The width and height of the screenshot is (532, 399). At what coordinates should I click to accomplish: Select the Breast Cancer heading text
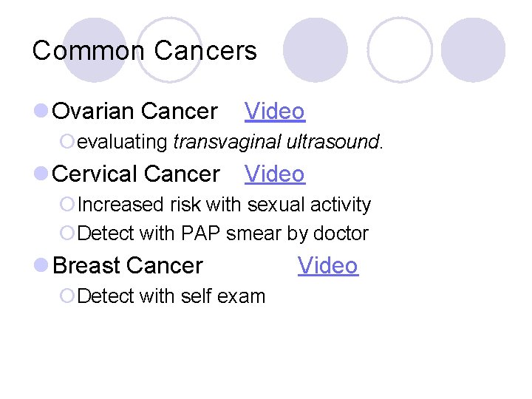click(128, 266)
